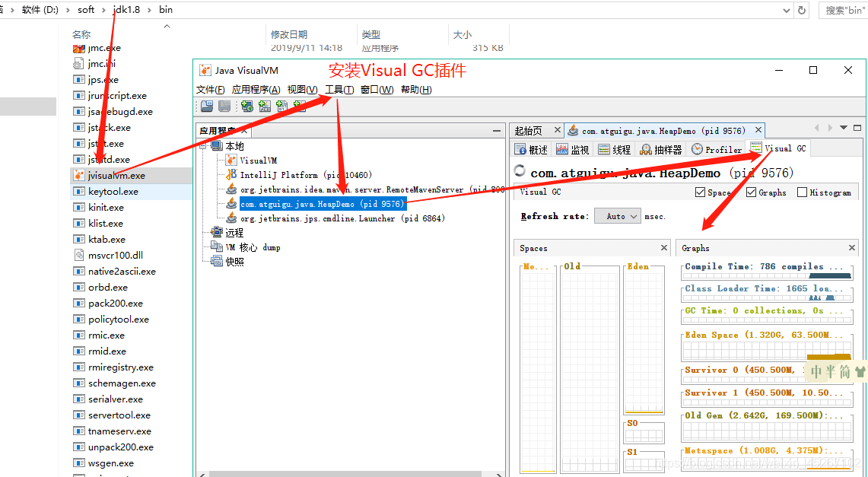868x477 pixels.
Task: Click the Java cup icon of jps.cmdline.Launcher
Action: [x=231, y=218]
